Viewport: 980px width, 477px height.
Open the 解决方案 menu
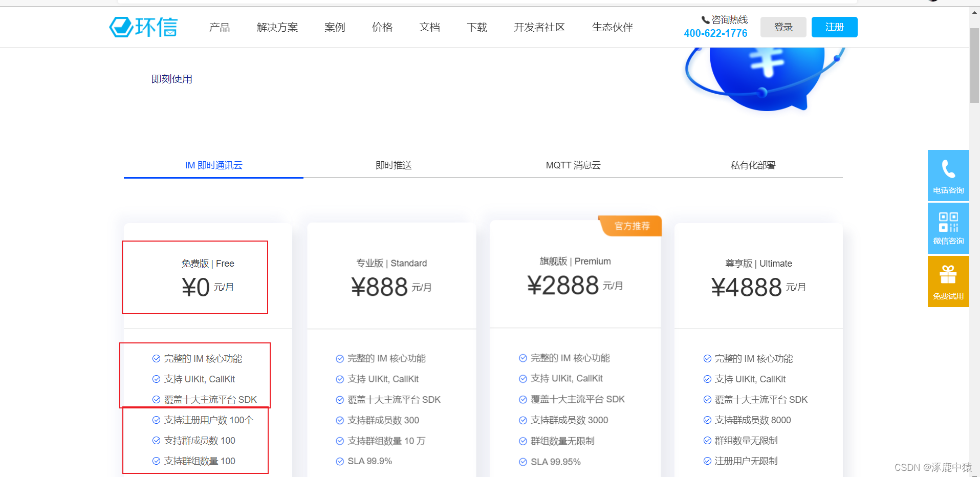point(277,27)
